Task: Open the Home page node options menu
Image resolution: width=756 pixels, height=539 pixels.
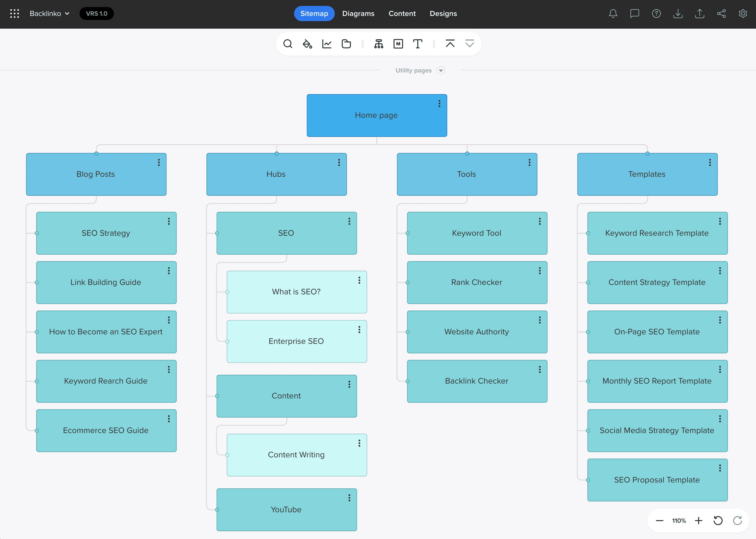Action: 439,104
